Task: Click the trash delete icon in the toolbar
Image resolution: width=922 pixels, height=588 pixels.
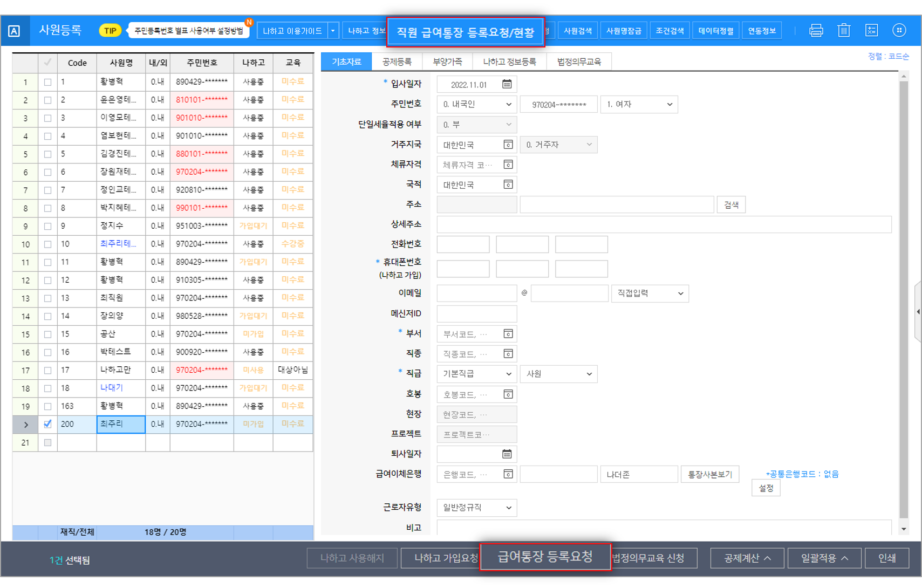Action: coord(844,31)
